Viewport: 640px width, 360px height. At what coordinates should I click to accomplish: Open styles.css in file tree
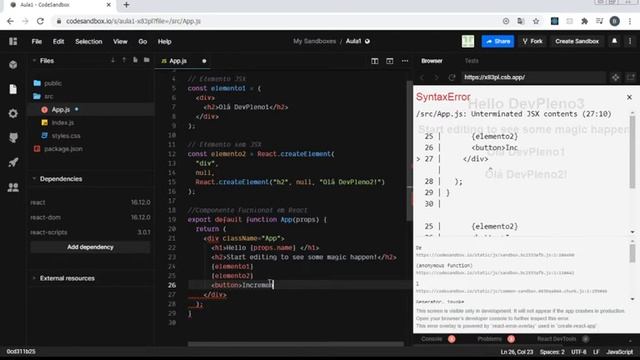click(x=66, y=136)
